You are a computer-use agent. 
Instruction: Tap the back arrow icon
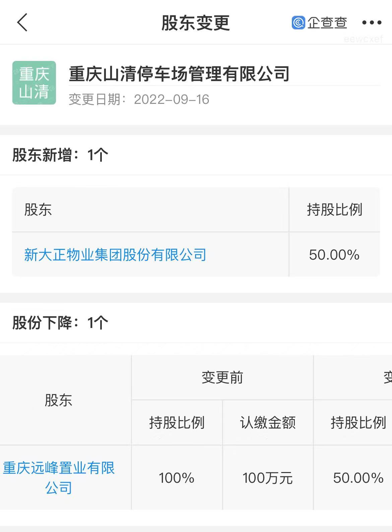[22, 22]
